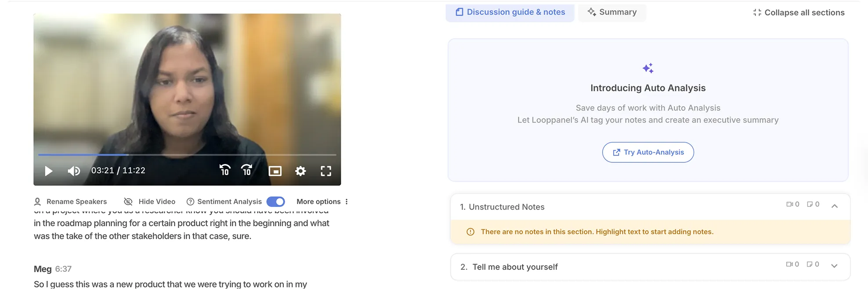Switch to Discussion guide & notes tab
This screenshot has width=868, height=289.
pos(510,12)
